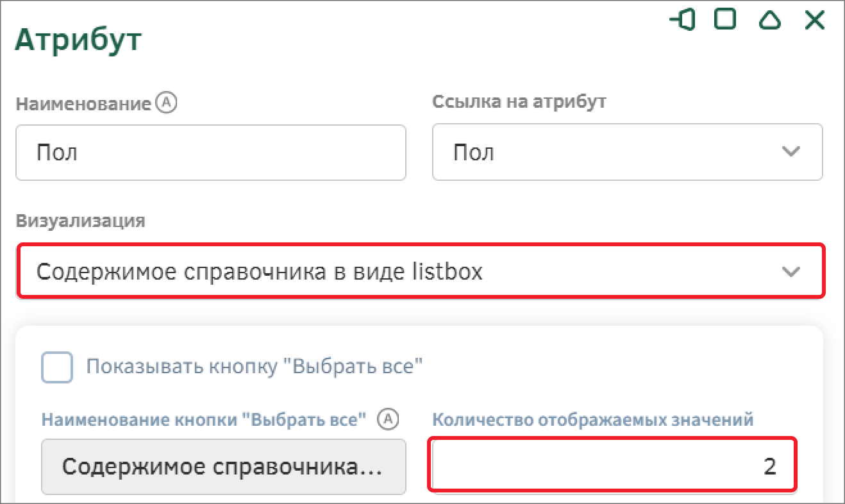
Task: Click the chevron arrow in Визуализация field
Action: click(x=791, y=272)
